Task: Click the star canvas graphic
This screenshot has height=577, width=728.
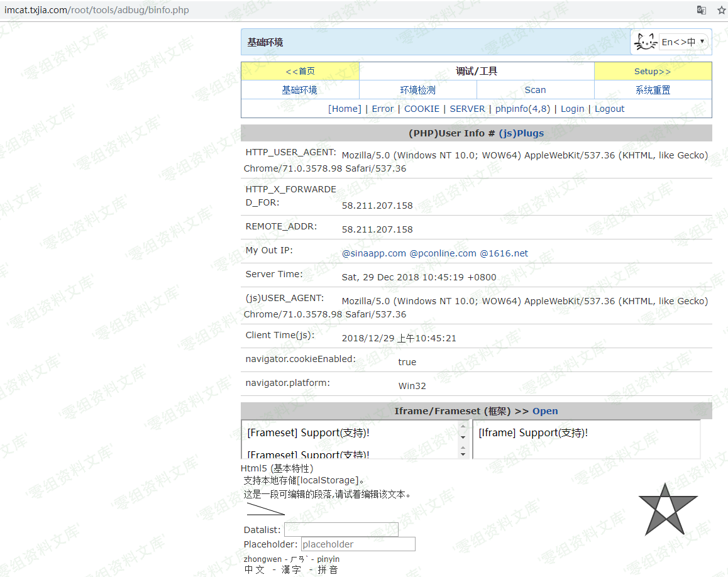Action: pos(668,509)
